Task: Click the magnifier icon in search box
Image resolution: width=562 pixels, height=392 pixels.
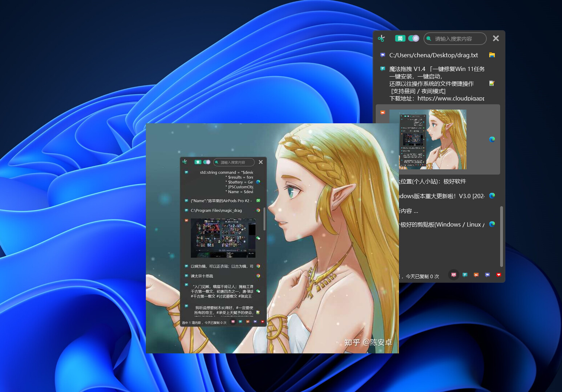Action: pos(429,38)
